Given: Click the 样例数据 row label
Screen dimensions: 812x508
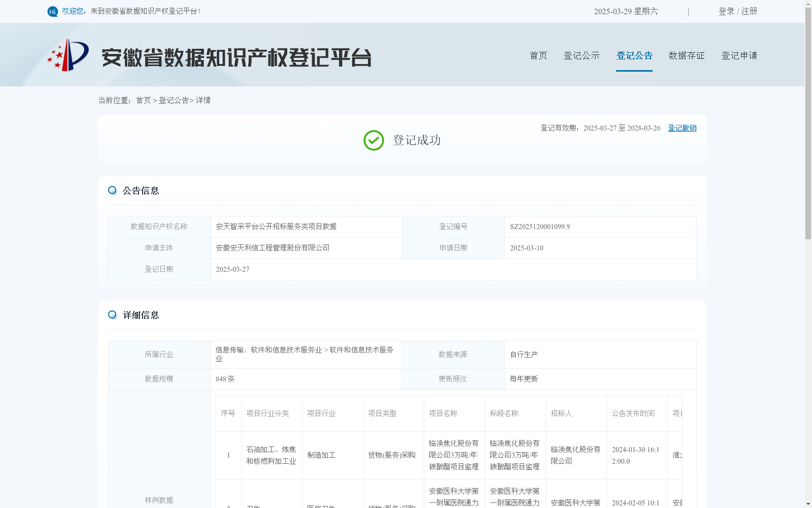Looking at the screenshot, I should 159,500.
